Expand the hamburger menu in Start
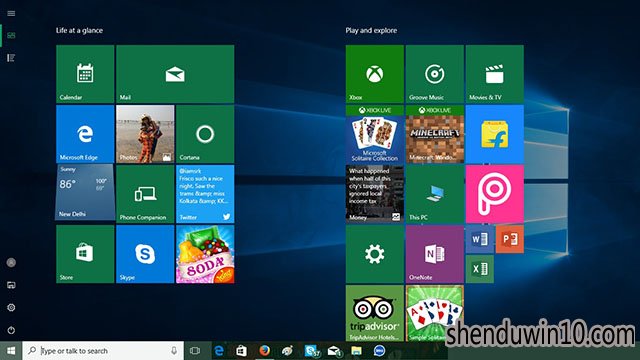This screenshot has width=640, height=360. 11,13
